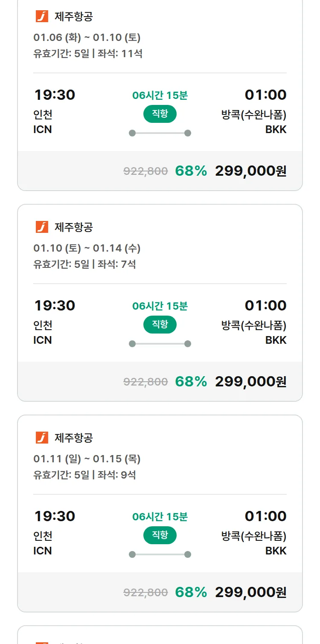Open the 01.10 (토) ~ 01.14 (수) dates
This screenshot has width=320, height=644.
click(87, 248)
